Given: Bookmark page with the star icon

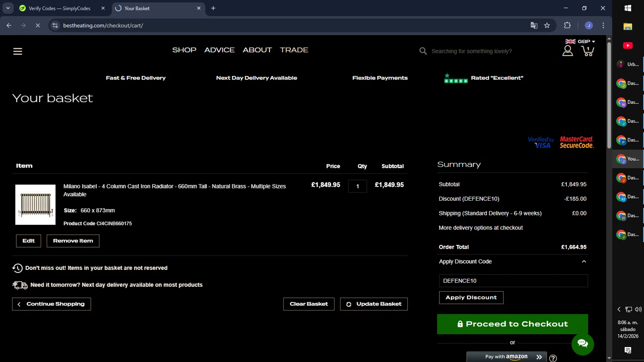Looking at the screenshot, I should coord(547,26).
